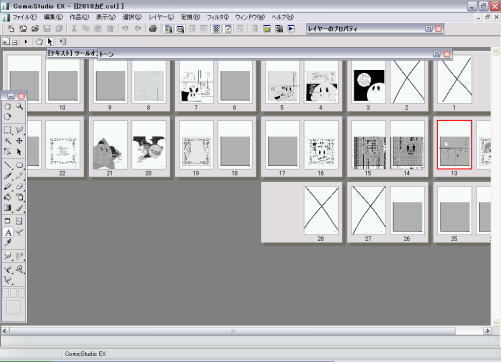
Task: Select page 21 thumbnail with star character
Action: pyautogui.click(x=110, y=145)
